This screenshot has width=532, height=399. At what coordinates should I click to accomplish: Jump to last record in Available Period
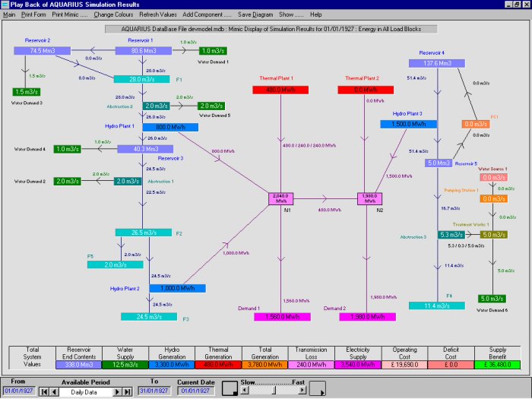[x=127, y=391]
